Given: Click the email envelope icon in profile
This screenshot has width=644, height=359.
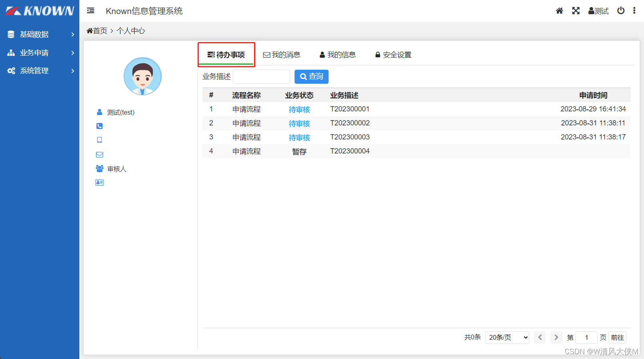Looking at the screenshot, I should 99,155.
